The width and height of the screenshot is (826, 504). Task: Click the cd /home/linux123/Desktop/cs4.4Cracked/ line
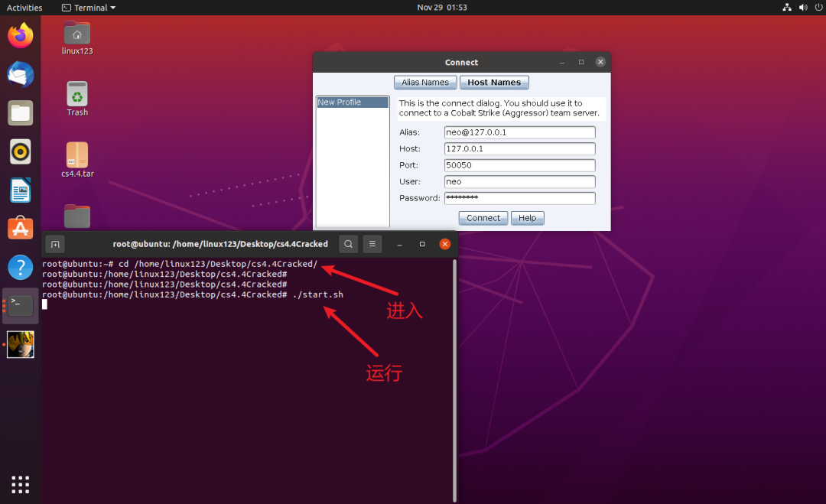pos(180,264)
